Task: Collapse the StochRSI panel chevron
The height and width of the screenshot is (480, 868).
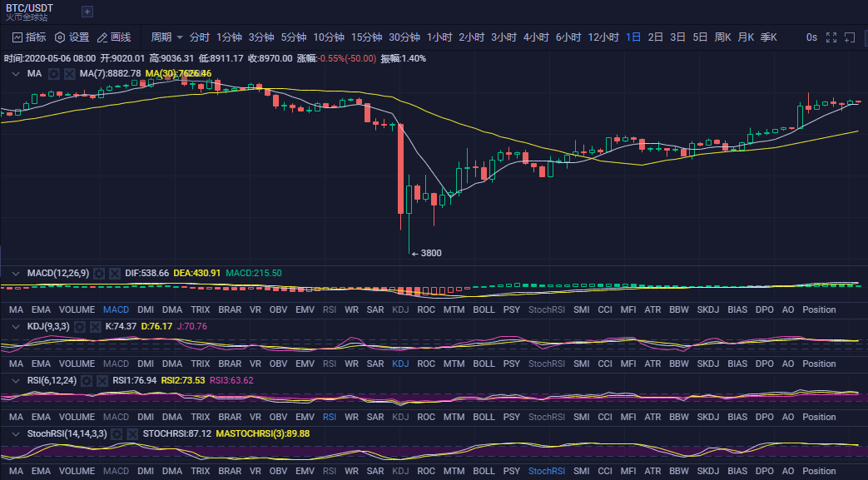Action: pyautogui.click(x=16, y=433)
